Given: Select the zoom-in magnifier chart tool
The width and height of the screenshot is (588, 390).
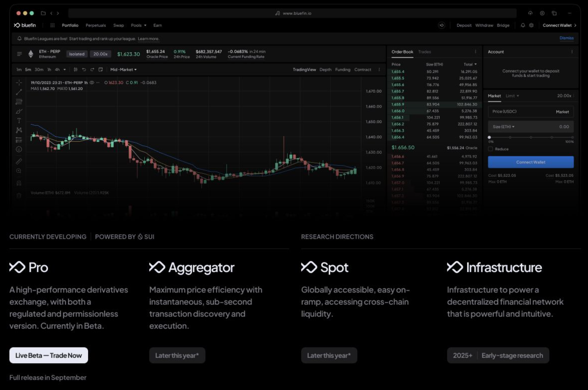Looking at the screenshot, I should [19, 171].
